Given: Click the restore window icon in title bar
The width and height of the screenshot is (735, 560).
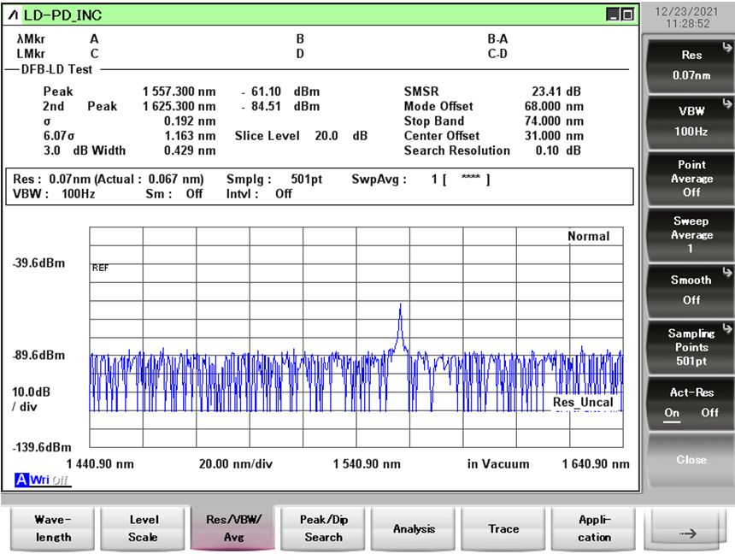Looking at the screenshot, I should (x=628, y=15).
